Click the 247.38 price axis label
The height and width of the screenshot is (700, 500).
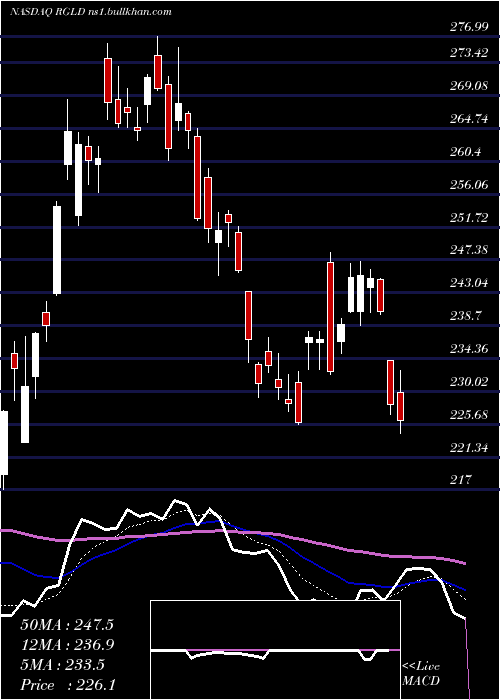(x=469, y=250)
